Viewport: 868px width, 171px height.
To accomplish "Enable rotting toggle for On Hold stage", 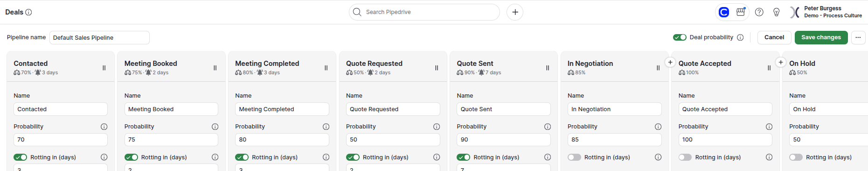I will [x=796, y=157].
